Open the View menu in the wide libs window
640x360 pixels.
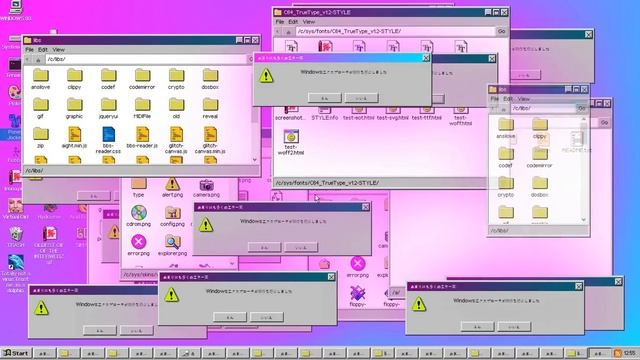58,49
